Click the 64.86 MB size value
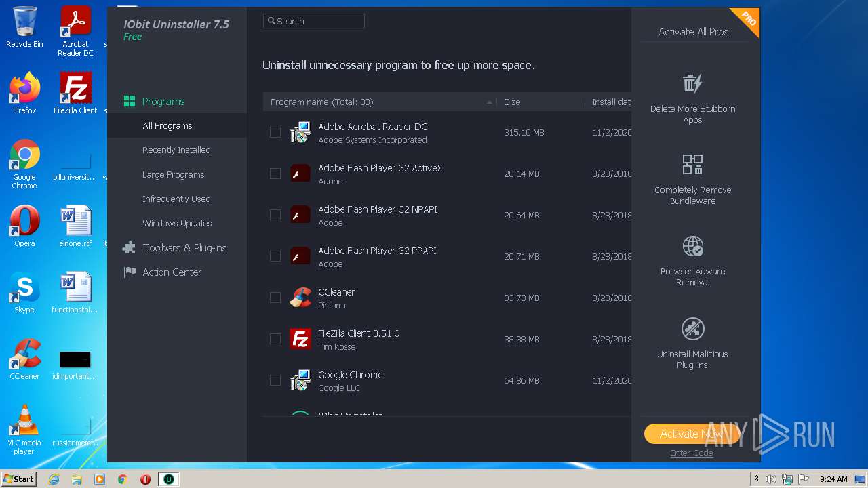Viewport: 868px width, 488px height. [x=522, y=380]
